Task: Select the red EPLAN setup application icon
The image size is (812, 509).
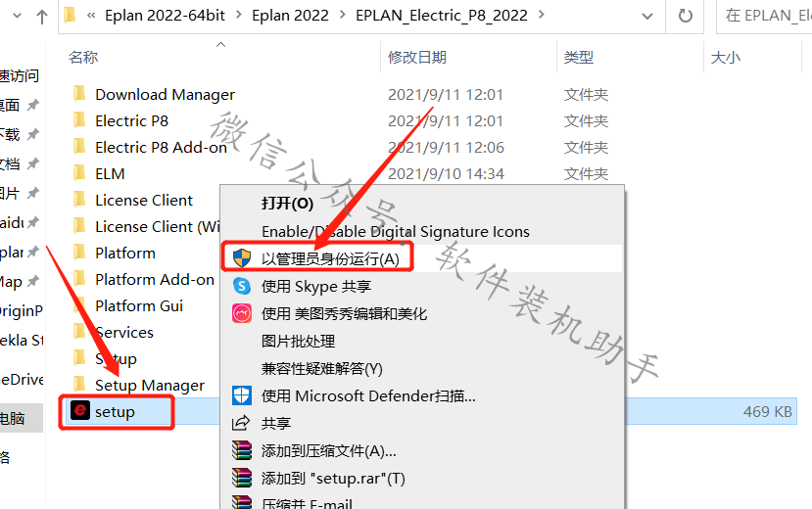Action: (x=80, y=411)
